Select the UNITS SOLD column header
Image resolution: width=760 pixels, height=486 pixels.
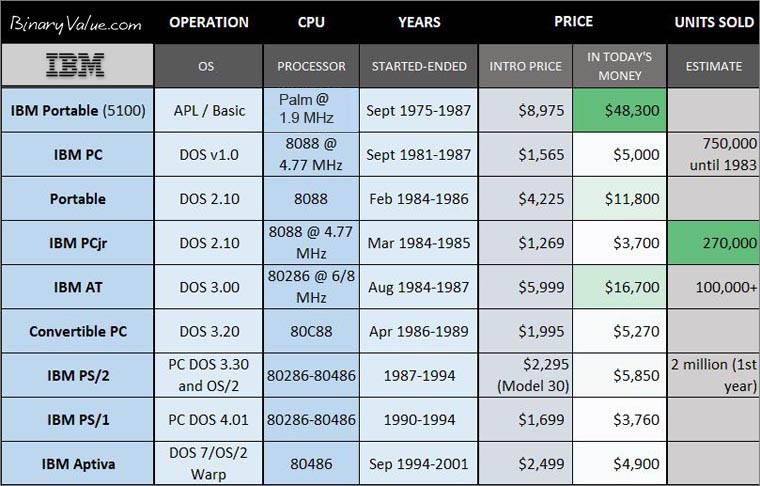click(714, 21)
